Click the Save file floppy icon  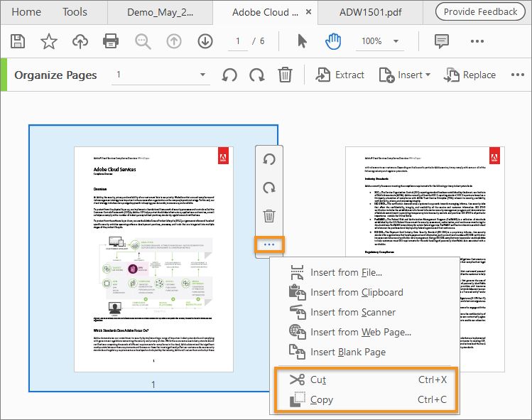pyautogui.click(x=18, y=41)
